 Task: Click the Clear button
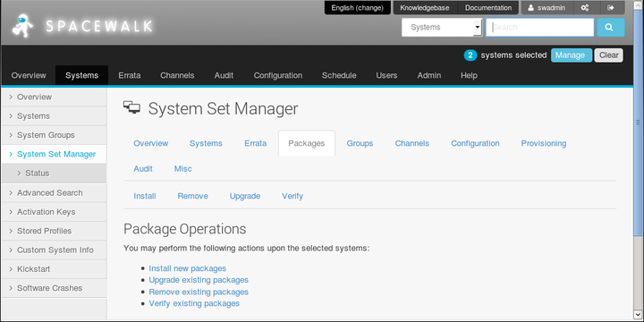point(609,55)
